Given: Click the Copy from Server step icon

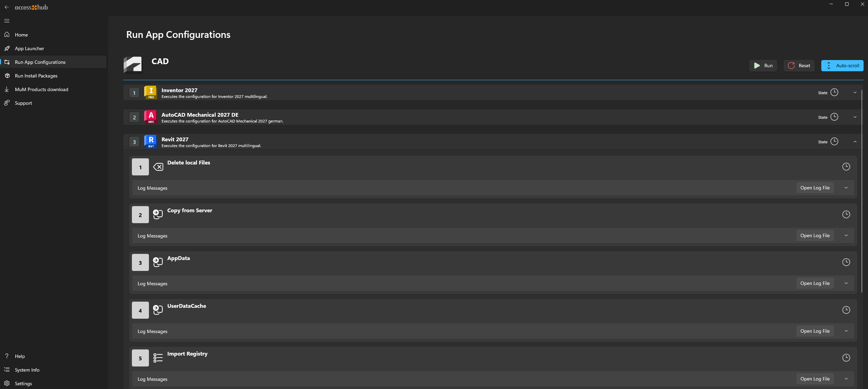Looking at the screenshot, I should (x=158, y=214).
